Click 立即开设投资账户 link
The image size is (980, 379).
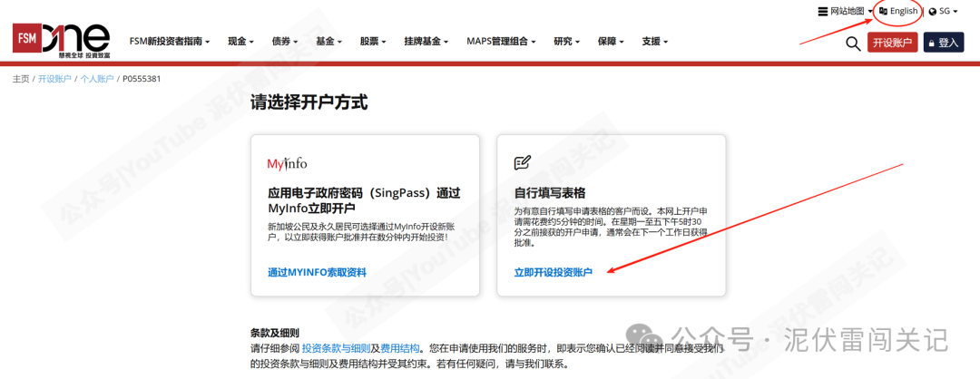click(554, 272)
